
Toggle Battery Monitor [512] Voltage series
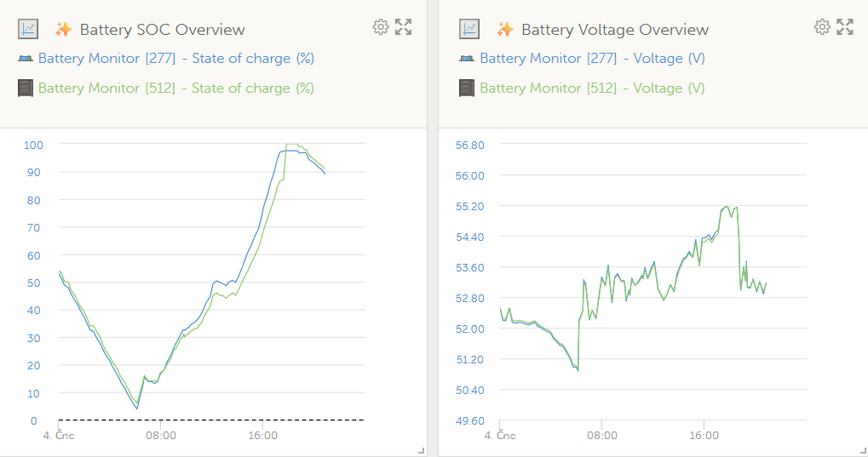(x=592, y=89)
